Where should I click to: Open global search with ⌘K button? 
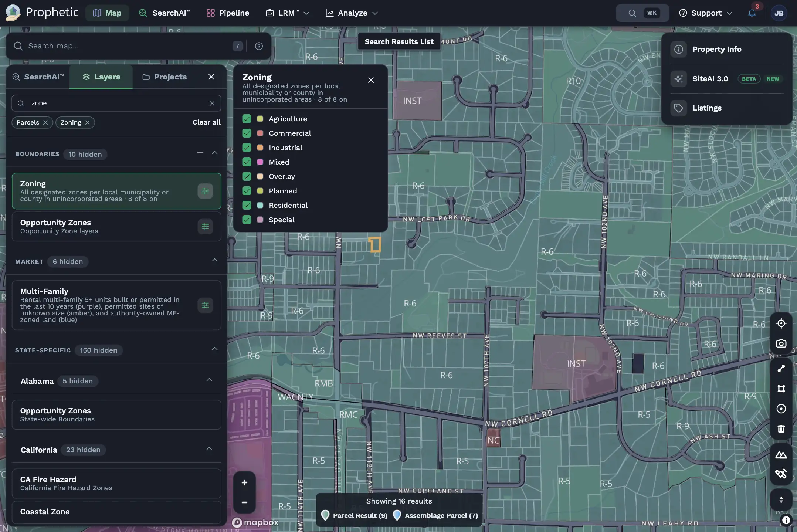point(642,13)
